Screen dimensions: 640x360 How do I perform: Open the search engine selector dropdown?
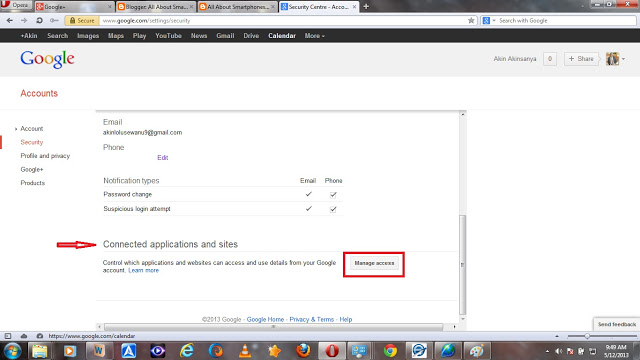pos(489,20)
